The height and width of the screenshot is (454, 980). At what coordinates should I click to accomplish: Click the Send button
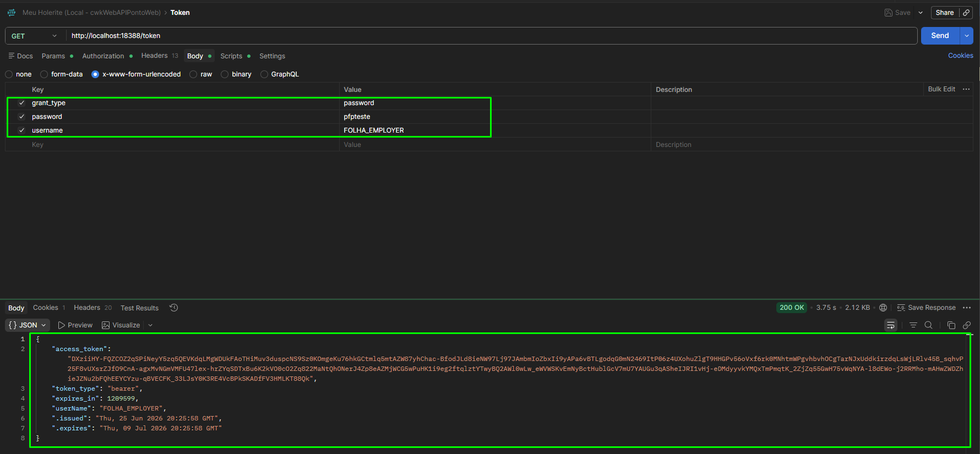(x=940, y=36)
